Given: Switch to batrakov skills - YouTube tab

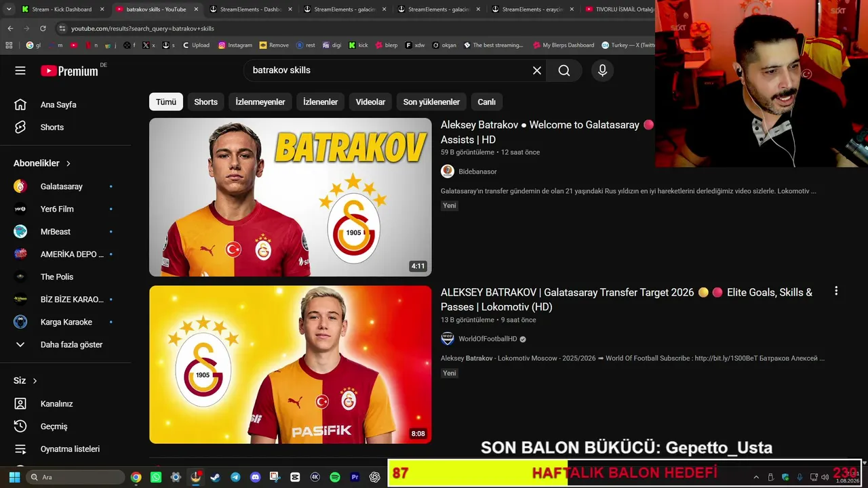Looking at the screenshot, I should [x=156, y=9].
